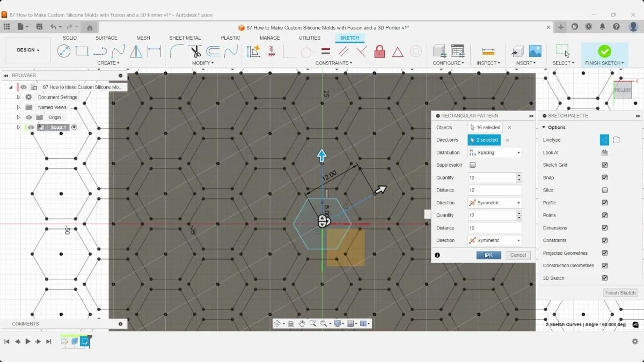Click the first Distance input field

494,190
